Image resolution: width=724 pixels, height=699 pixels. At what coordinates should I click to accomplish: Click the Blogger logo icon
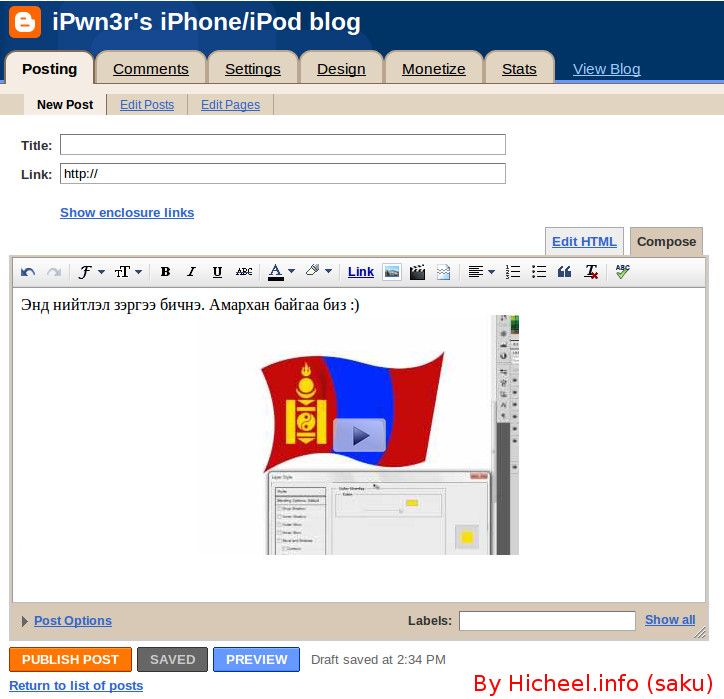tap(25, 22)
